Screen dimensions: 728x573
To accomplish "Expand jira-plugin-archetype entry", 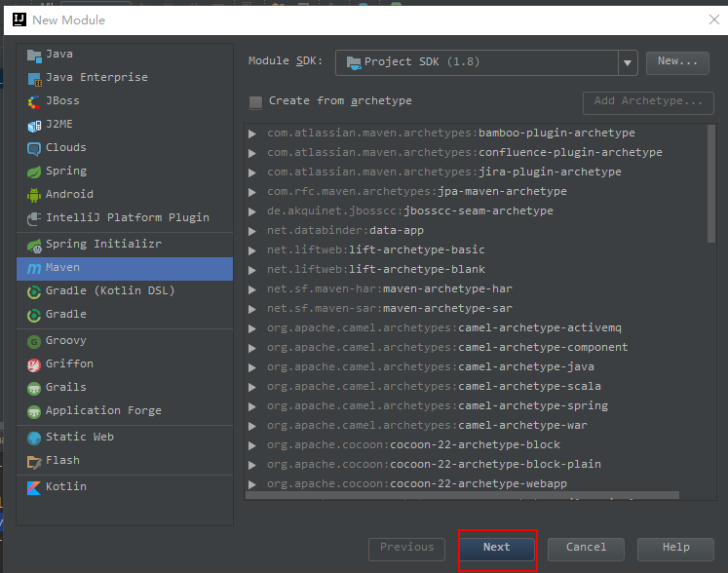I will coord(252,172).
